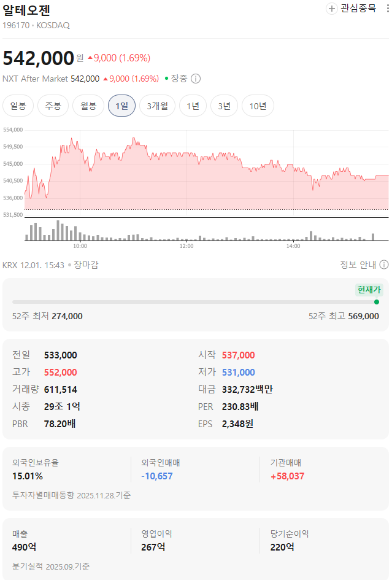
Task: Click the 장마감 market status label
Action: point(86,265)
